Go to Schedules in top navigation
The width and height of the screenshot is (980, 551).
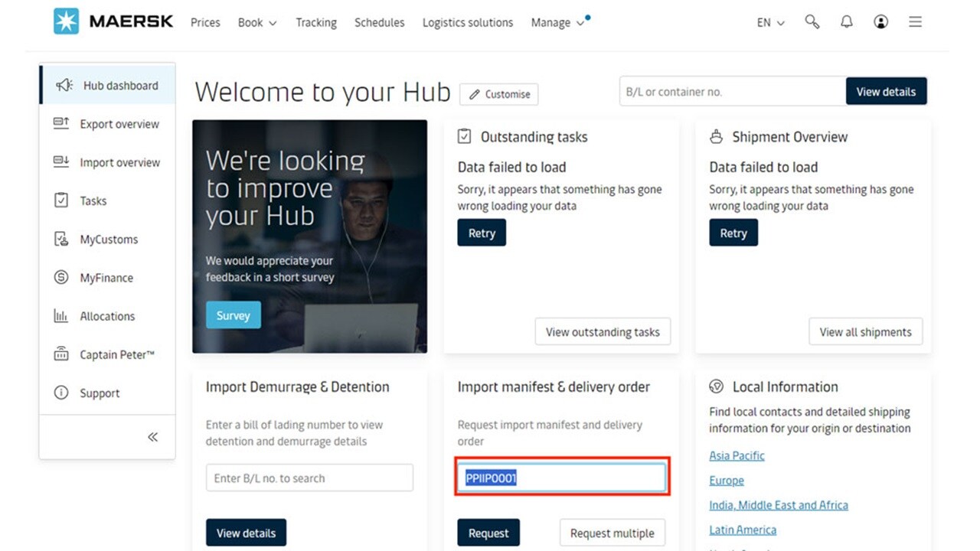tap(379, 23)
